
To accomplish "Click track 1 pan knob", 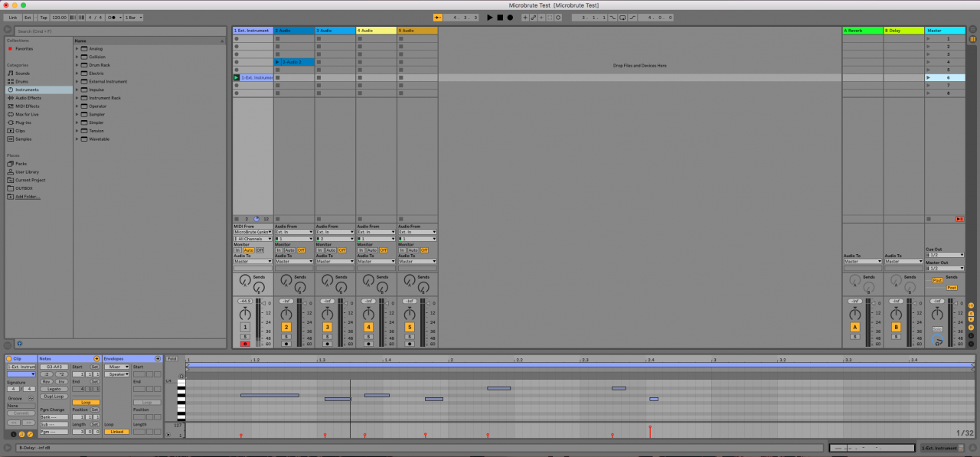I will (245, 315).
